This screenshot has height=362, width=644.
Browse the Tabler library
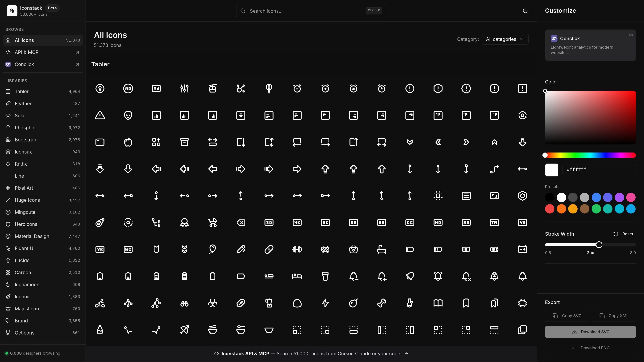click(x=43, y=92)
